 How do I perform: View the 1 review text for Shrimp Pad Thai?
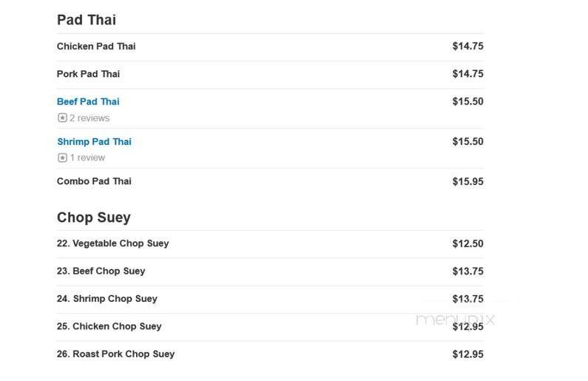pyautogui.click(x=87, y=158)
